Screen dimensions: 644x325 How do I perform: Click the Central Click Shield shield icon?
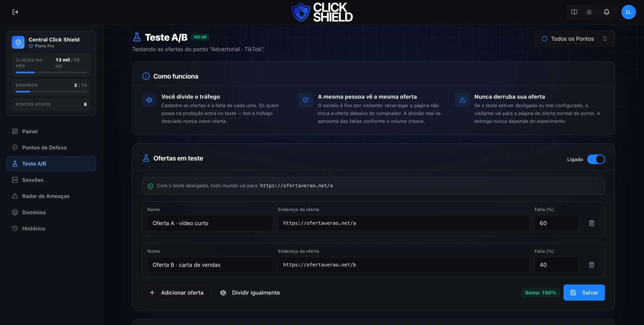[x=18, y=42]
